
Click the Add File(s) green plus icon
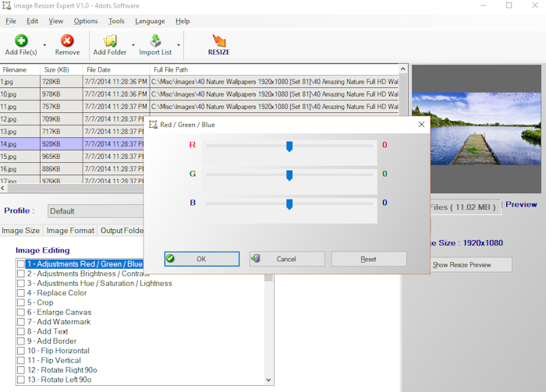pyautogui.click(x=21, y=41)
